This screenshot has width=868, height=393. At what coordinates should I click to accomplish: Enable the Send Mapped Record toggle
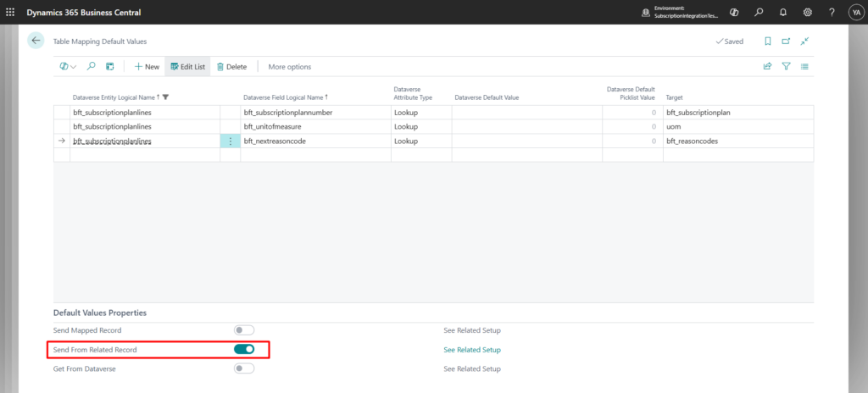(244, 330)
